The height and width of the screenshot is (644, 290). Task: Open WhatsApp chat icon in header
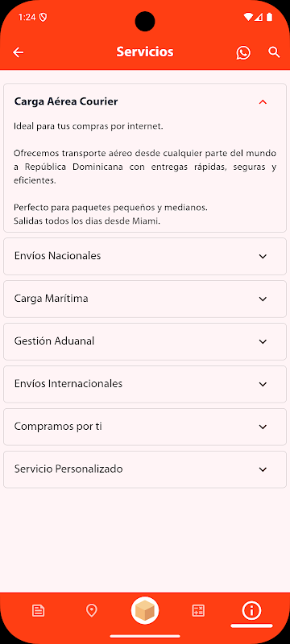pos(243,52)
